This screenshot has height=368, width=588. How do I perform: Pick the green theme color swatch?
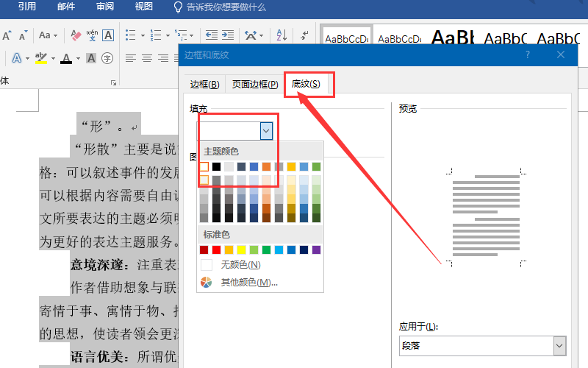coord(317,167)
